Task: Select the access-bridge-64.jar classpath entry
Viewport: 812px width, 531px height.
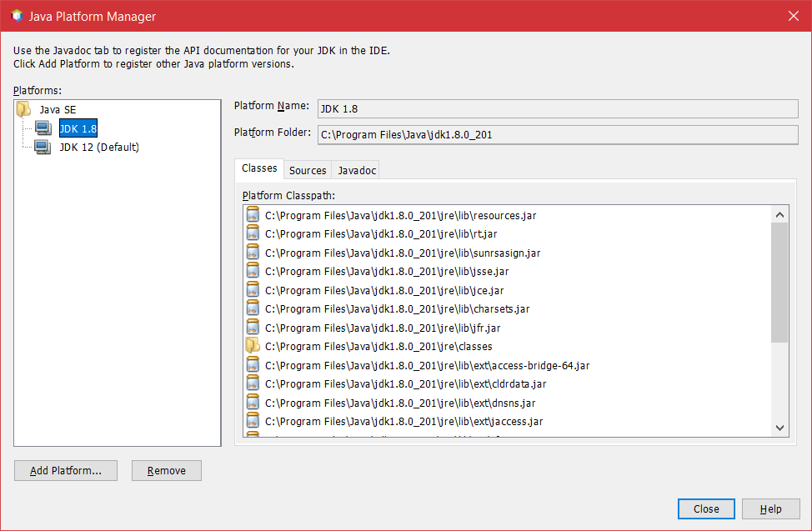Action: click(427, 365)
